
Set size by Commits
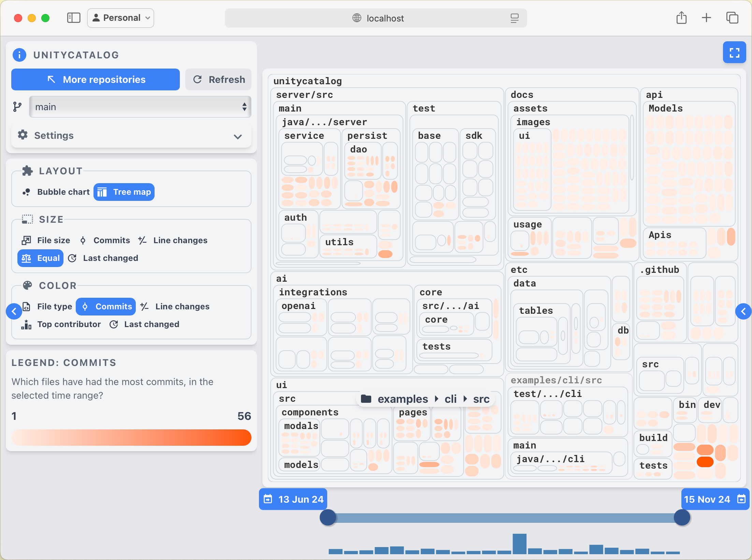point(105,240)
